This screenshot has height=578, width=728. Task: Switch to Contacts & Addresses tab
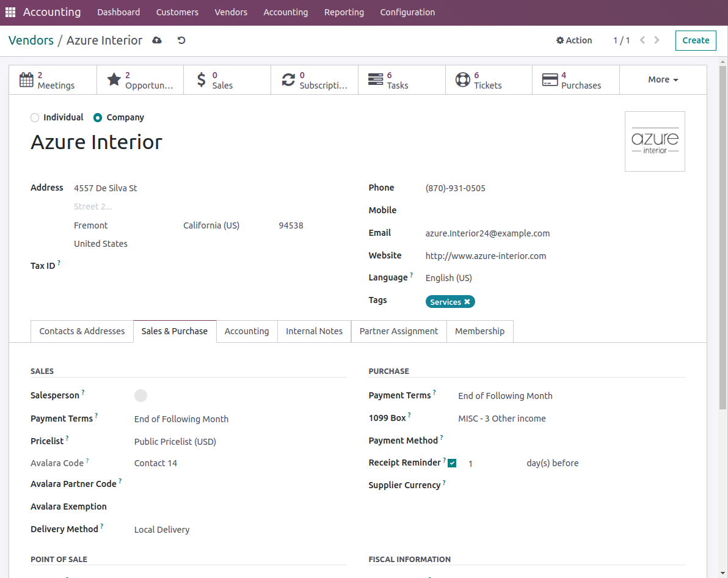tap(82, 331)
